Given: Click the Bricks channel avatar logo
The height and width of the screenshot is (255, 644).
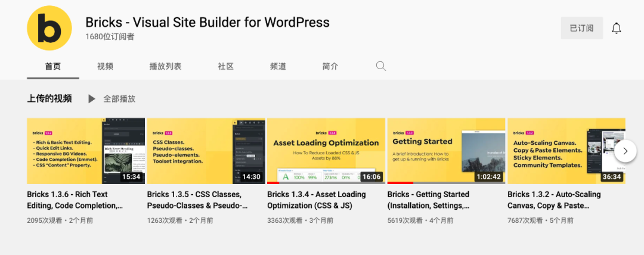Looking at the screenshot, I should click(x=49, y=28).
